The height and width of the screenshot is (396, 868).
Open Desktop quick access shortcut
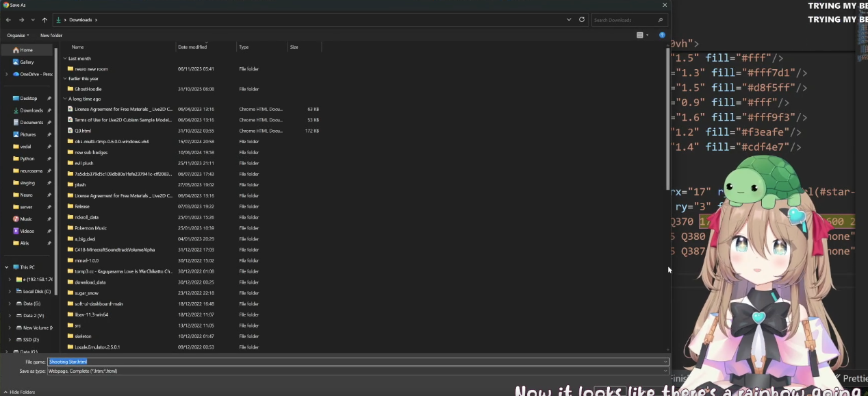tap(28, 98)
